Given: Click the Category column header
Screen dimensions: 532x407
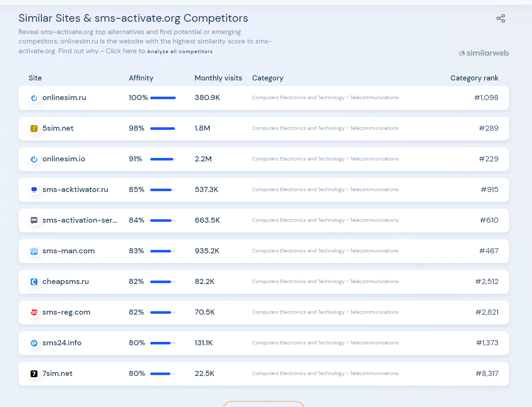Looking at the screenshot, I should tap(268, 78).
